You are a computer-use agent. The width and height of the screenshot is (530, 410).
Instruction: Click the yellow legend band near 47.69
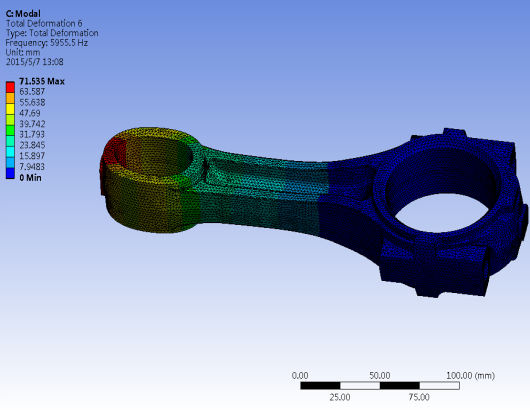[x=10, y=109]
